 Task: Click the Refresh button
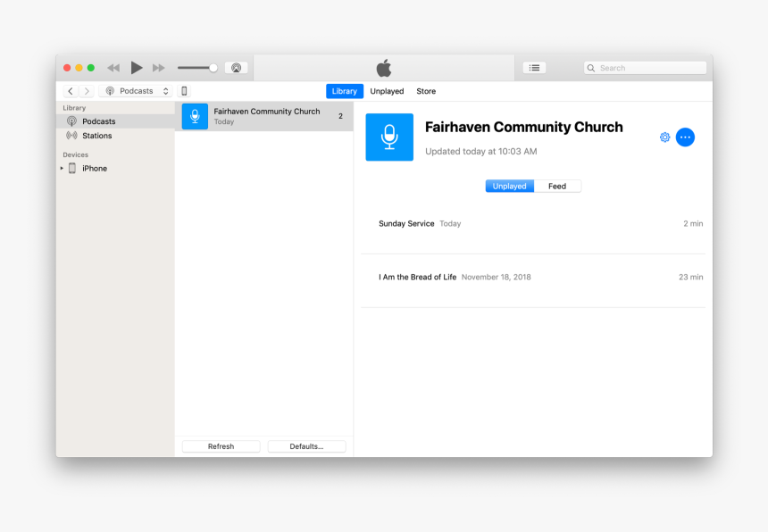click(x=221, y=446)
